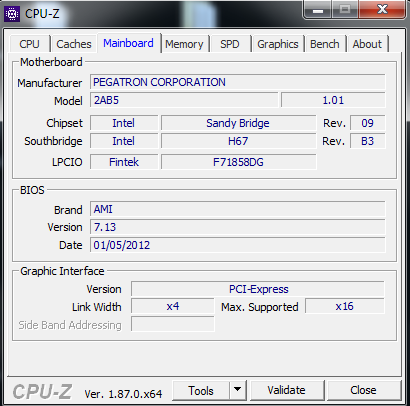The height and width of the screenshot is (406, 410).
Task: Click the Model field 2AB5
Action: pos(184,100)
